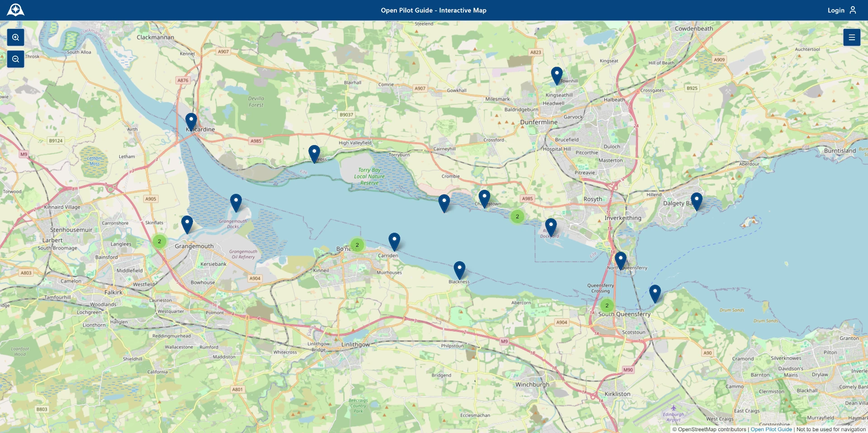Click the Blackness location pin
Image resolution: width=868 pixels, height=433 pixels.
click(x=459, y=270)
